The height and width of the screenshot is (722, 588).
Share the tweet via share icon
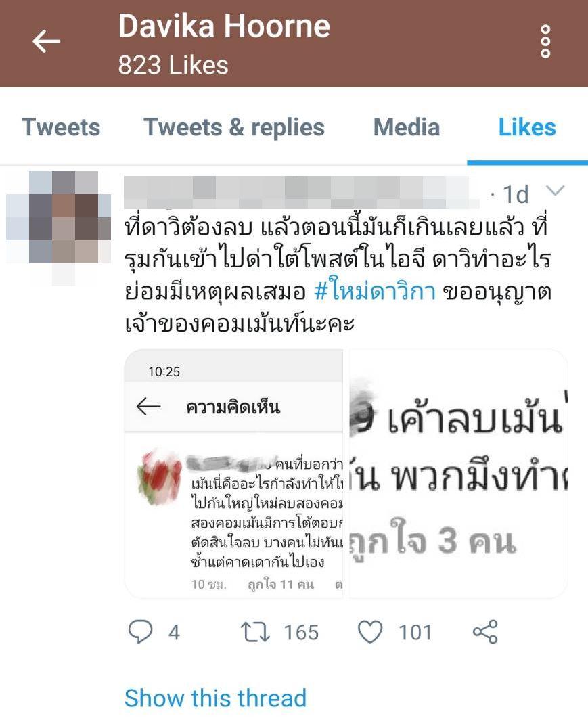485,631
